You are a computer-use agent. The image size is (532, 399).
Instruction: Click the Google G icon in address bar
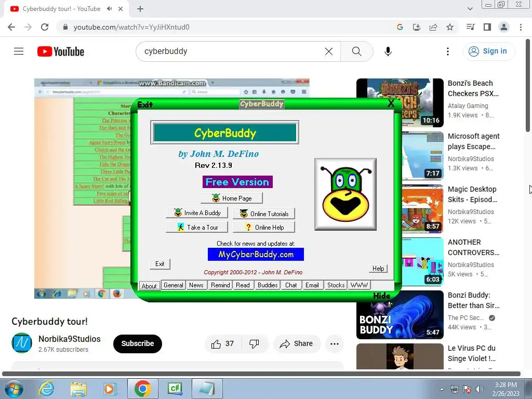[400, 27]
